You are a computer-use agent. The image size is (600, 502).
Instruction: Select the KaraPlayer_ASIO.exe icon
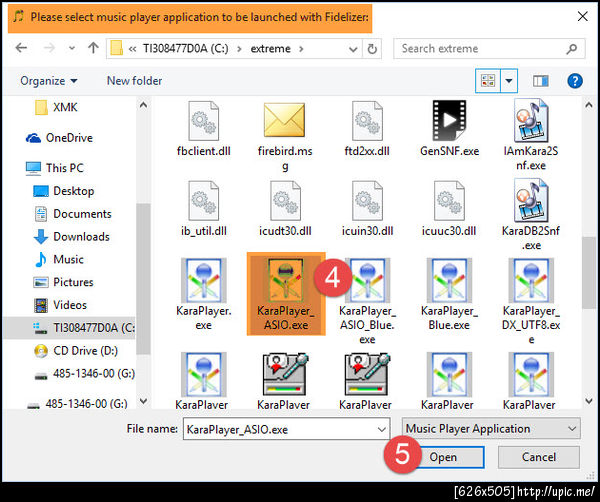pos(285,280)
